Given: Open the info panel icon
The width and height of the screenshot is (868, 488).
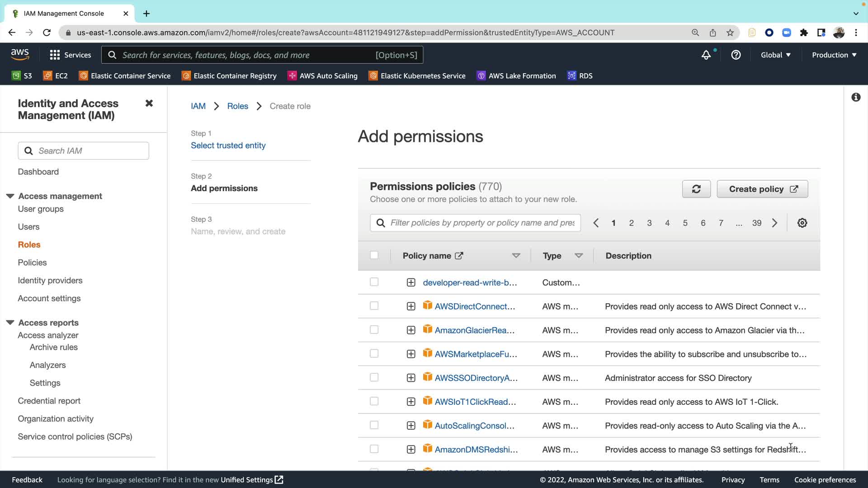Looking at the screenshot, I should pos(856,97).
